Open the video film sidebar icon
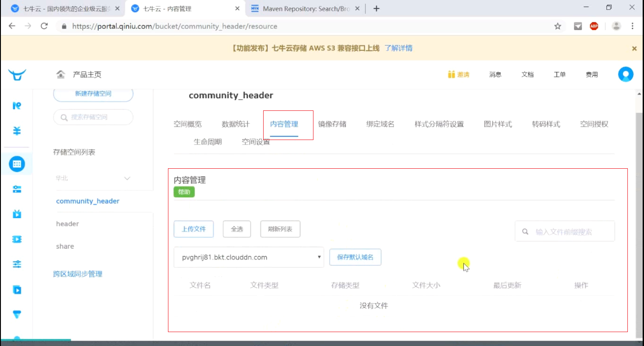Screen dimensions: 644x346 click(17, 239)
